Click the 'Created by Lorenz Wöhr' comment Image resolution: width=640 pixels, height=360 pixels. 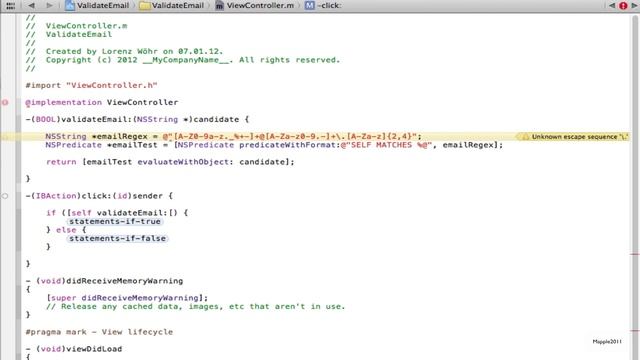[124, 51]
